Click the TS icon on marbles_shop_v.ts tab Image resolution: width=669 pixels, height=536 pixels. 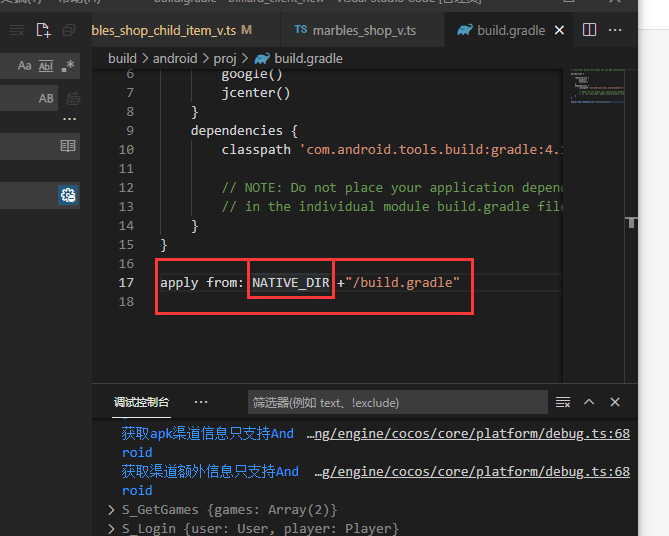tap(301, 29)
